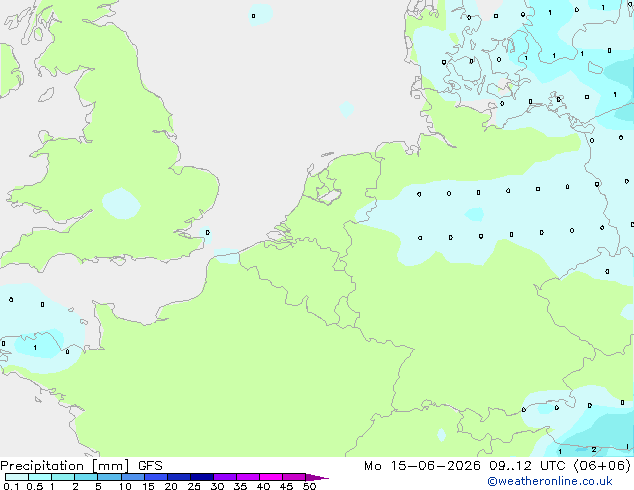Click the 1–2 mm legend swatch
The height and width of the screenshot is (490, 634).
click(x=63, y=477)
